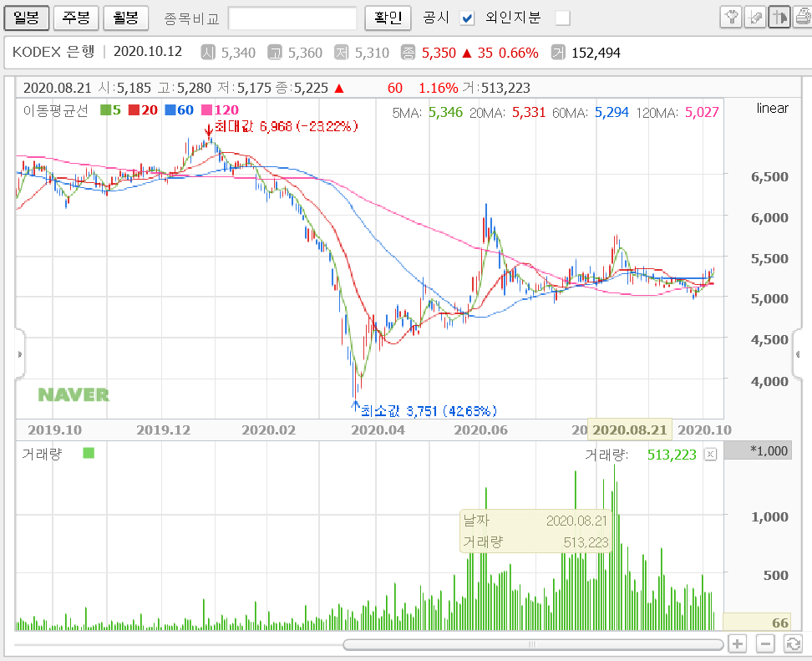Viewport: 812px width, 661px height.
Task: Click the 6,500 price axis label
Action: (769, 176)
